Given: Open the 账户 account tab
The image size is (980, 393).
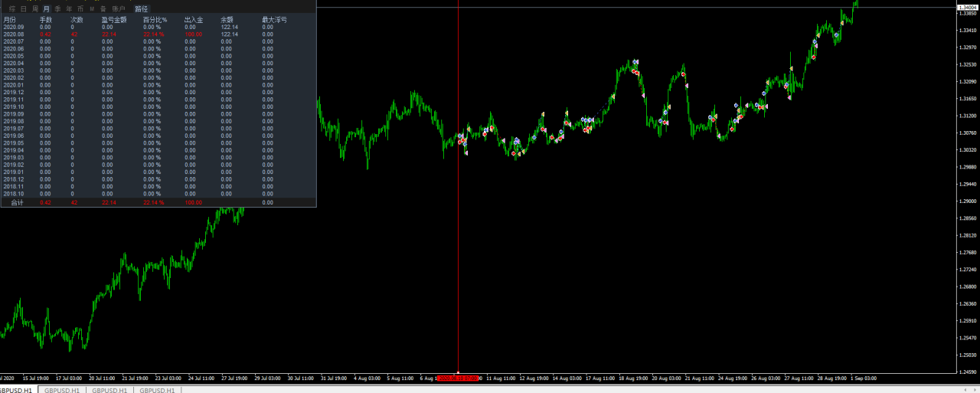Looking at the screenshot, I should coord(119,8).
